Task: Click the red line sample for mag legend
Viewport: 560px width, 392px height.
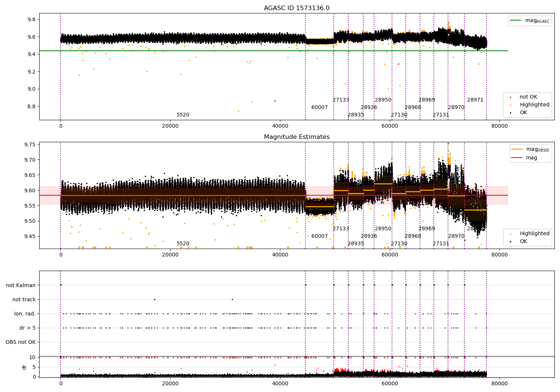Action: (x=517, y=158)
